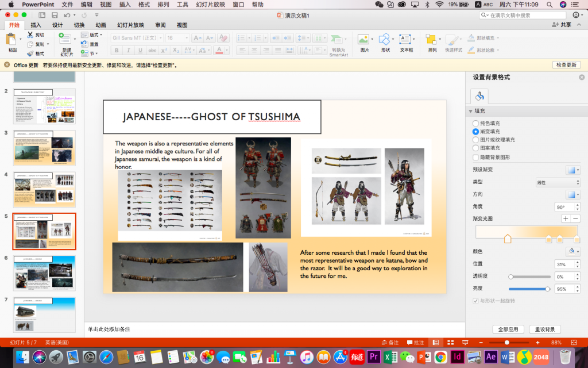Click the Increase font size icon

197,38
